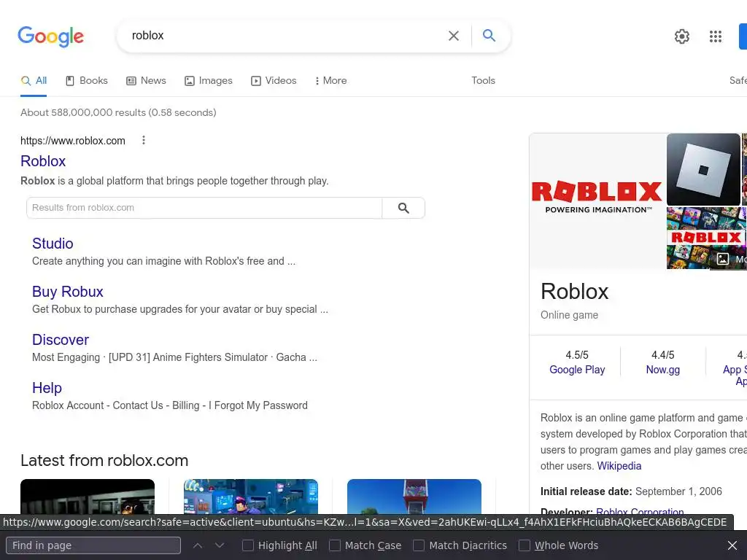Click Results from roblox.com field
Screen dimensions: 747x560
(204, 208)
